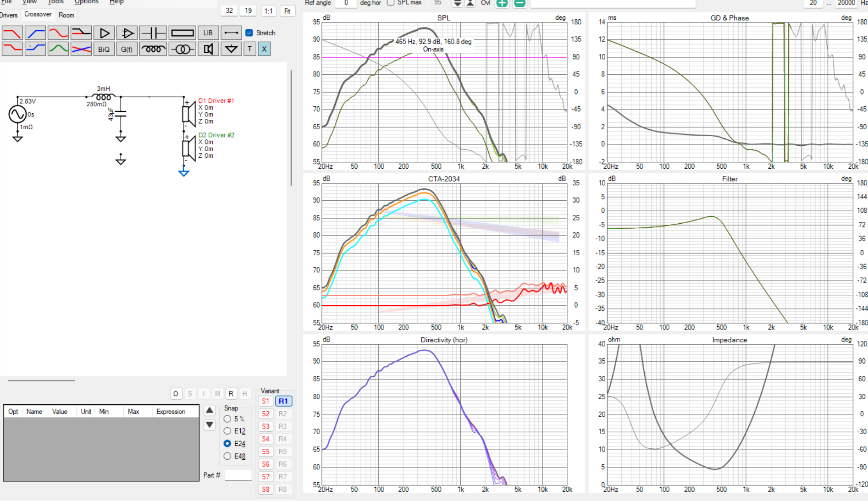Move the parameter row up with the arrow

pos(210,410)
